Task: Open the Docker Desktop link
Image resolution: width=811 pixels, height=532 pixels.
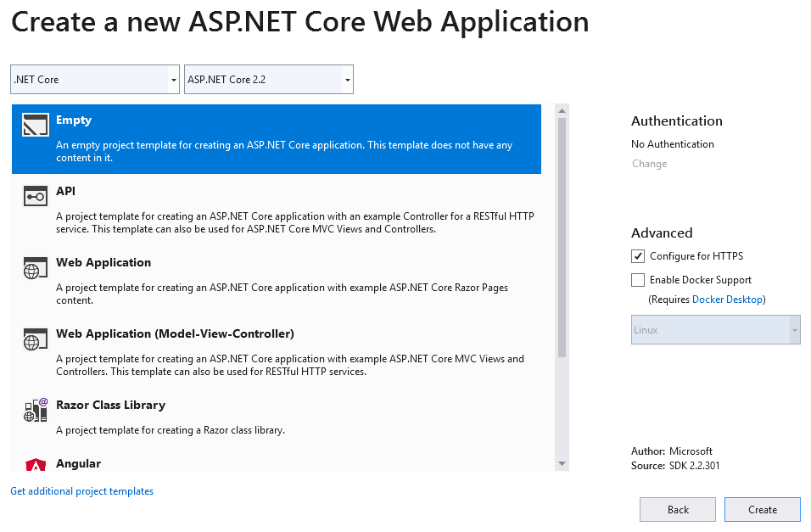Action: click(x=727, y=300)
